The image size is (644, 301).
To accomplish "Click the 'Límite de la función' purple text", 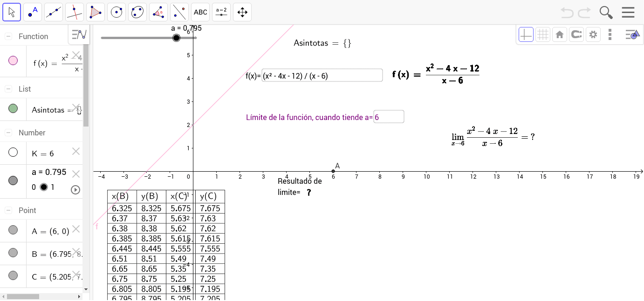I will [x=309, y=117].
